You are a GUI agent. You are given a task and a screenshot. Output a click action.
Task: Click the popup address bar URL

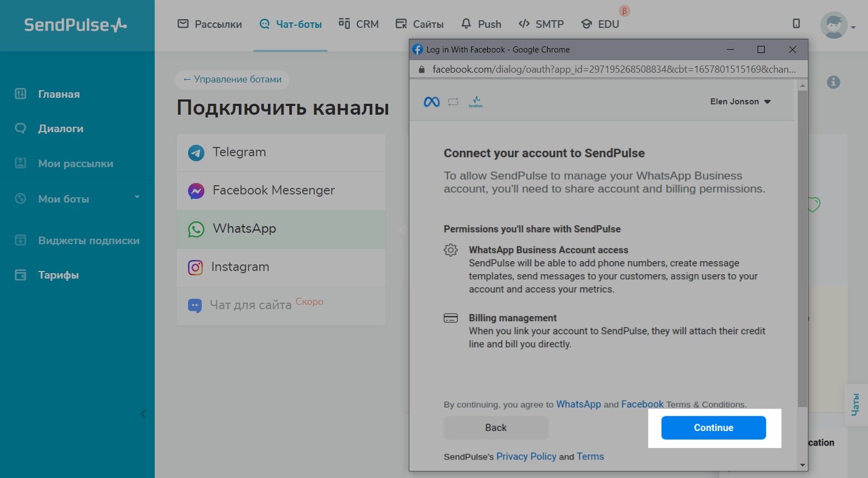point(614,69)
